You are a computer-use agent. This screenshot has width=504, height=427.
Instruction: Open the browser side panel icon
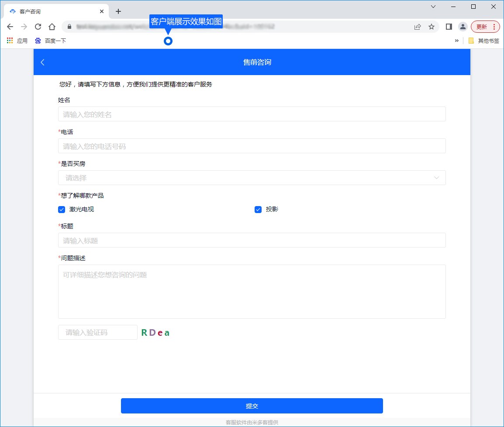[449, 27]
